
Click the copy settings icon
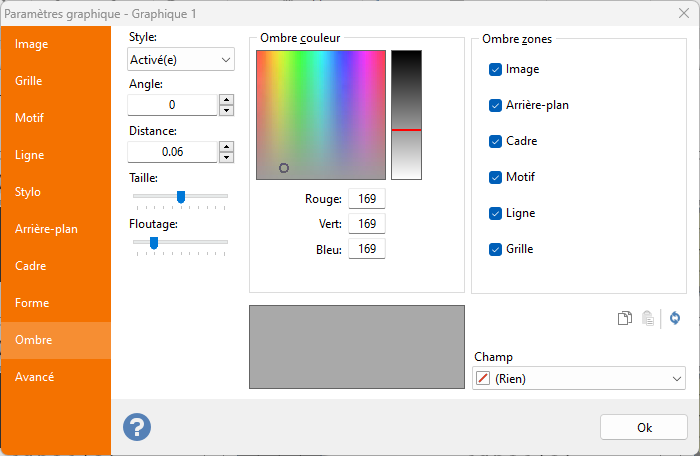point(624,319)
